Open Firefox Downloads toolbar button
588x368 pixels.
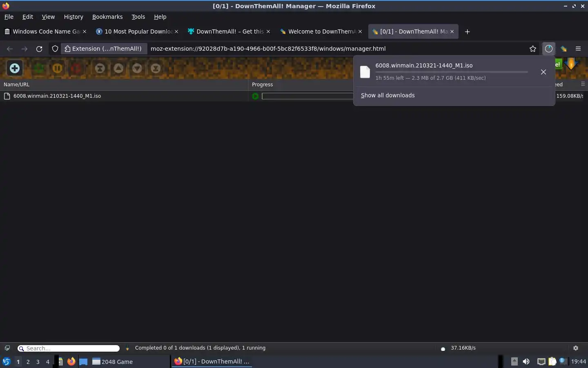coord(549,49)
